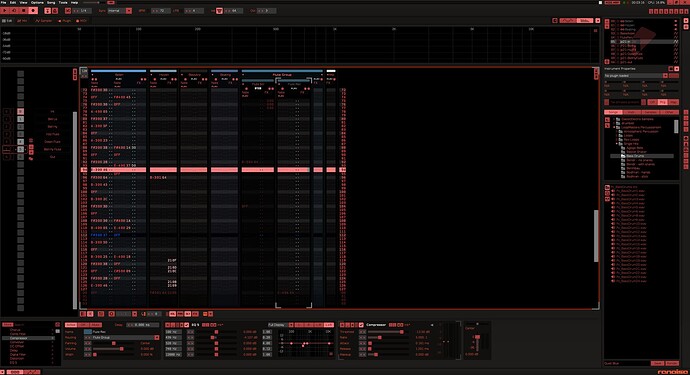
Task: Switch to the Mix tab
Action: 22,21
